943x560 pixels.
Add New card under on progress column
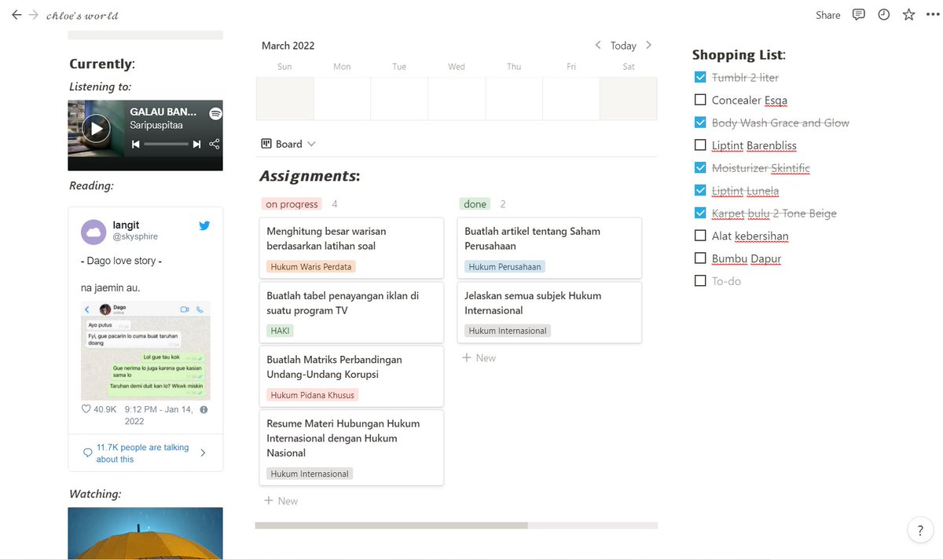(x=281, y=501)
